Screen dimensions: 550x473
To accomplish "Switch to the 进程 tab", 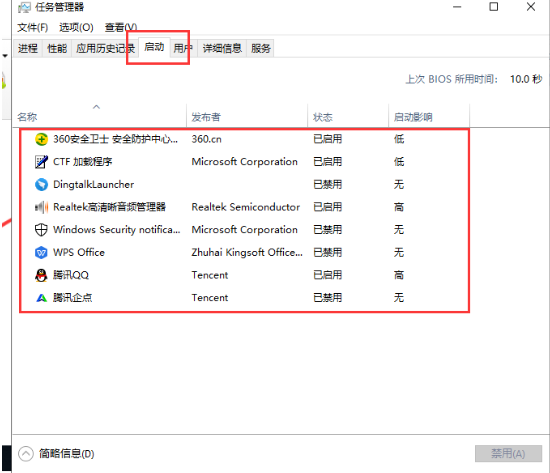I will pyautogui.click(x=28, y=48).
